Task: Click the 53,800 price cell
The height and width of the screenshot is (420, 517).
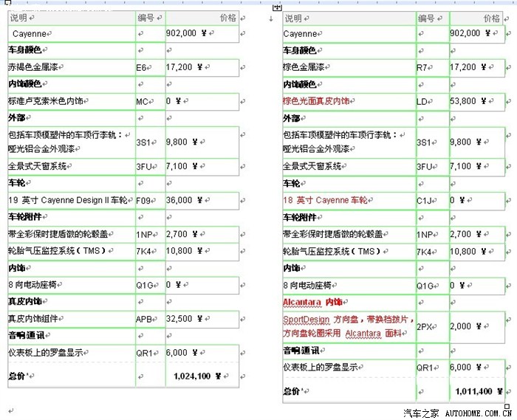Action: tap(477, 102)
